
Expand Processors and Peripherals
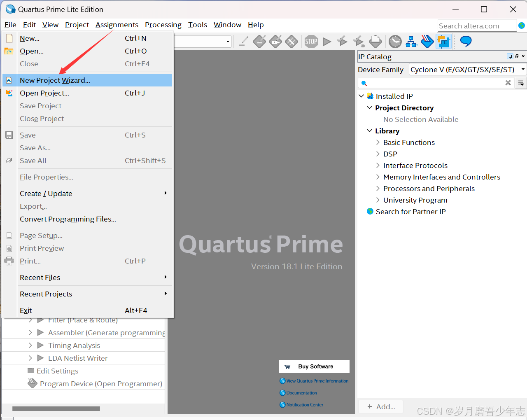point(378,188)
